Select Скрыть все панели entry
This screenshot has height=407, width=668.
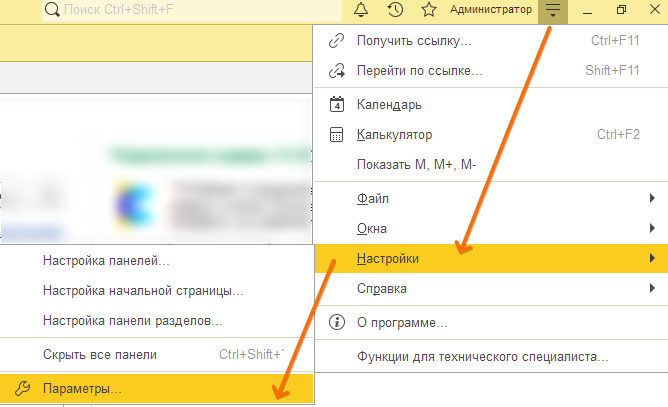coord(100,354)
